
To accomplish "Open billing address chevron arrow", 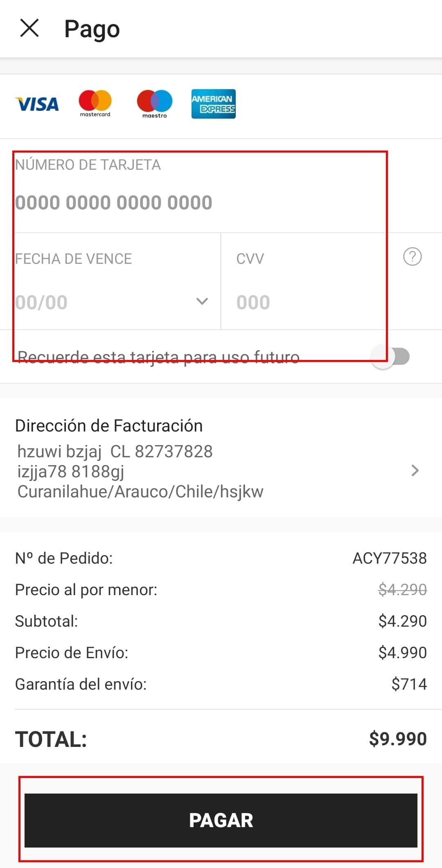I will (415, 470).
